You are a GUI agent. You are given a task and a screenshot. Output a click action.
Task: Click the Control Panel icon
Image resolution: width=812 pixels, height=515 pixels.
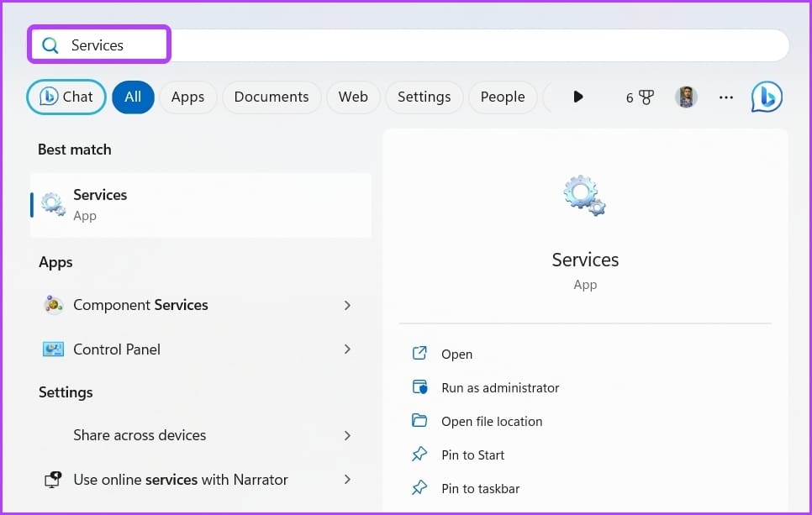pyautogui.click(x=53, y=349)
